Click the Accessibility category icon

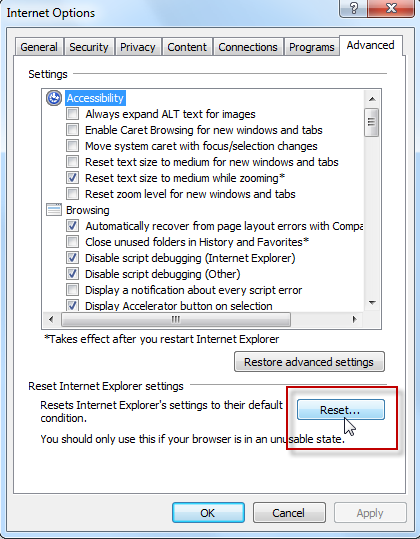54,98
